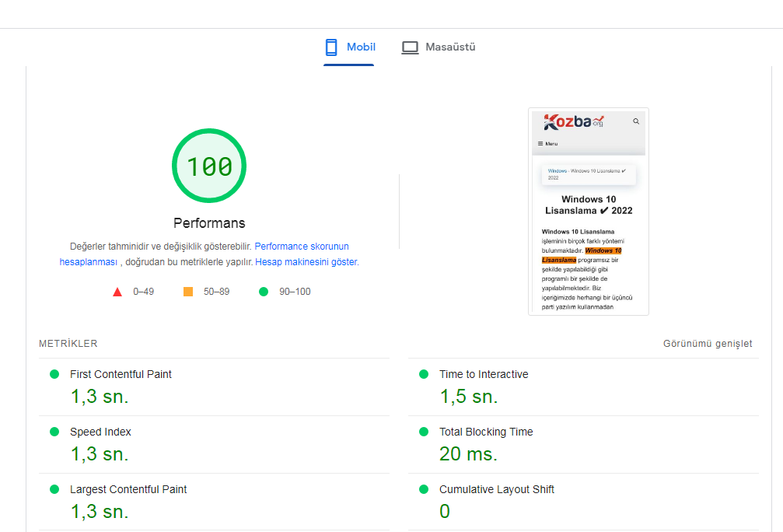
Task: Click the orange square 50–89 legend icon
Action: (x=188, y=292)
